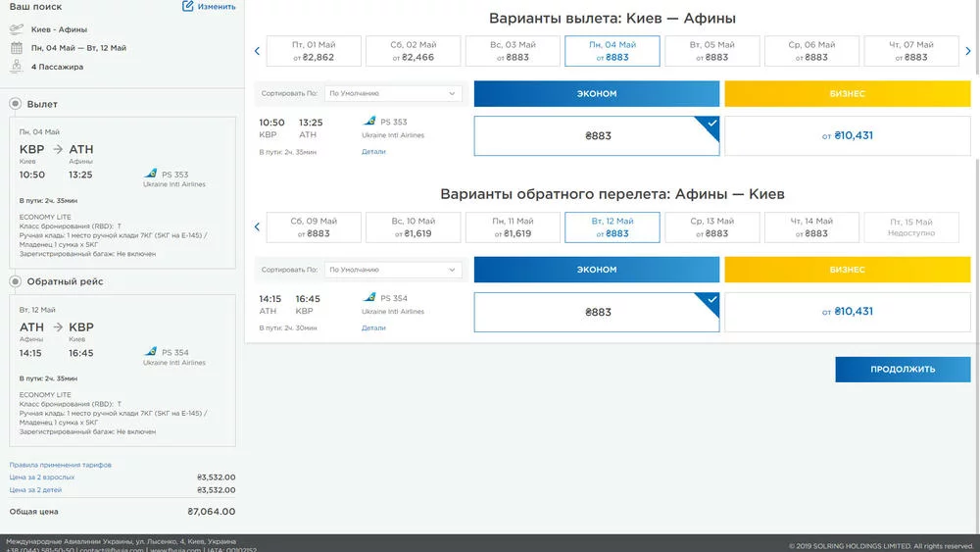Select departure date Пн, 04 Май
The height and width of the screenshot is (552, 980).
612,51
